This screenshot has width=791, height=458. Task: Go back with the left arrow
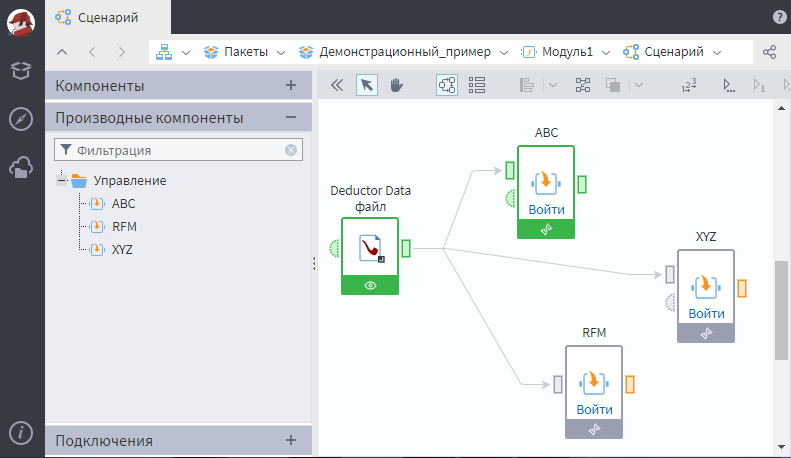92,52
